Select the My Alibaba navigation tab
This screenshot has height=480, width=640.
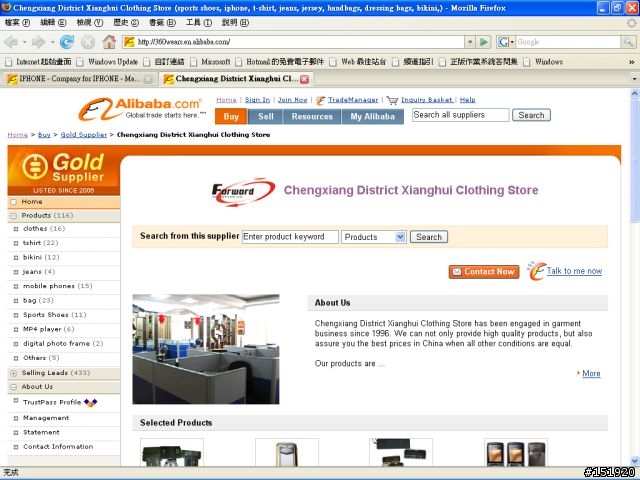tap(373, 116)
